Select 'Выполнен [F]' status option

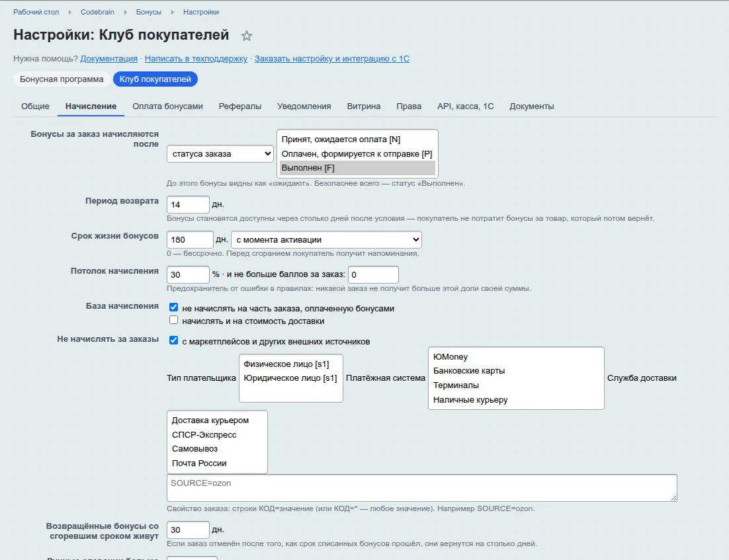click(357, 168)
